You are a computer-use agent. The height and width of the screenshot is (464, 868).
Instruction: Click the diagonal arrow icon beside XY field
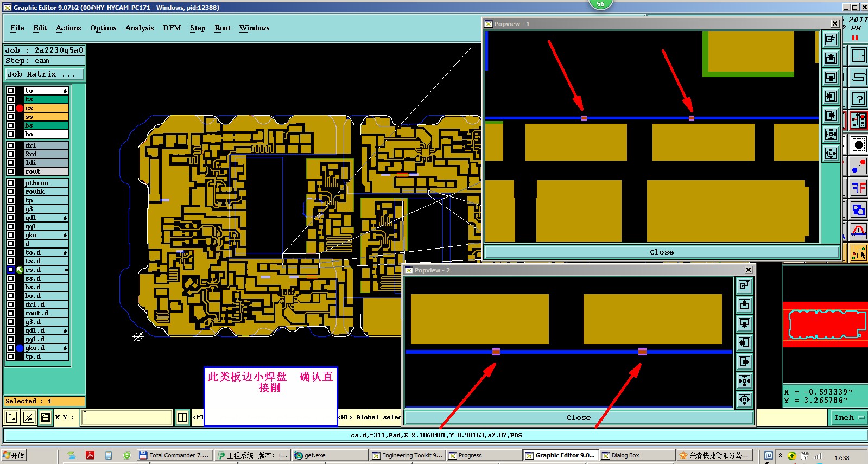11,417
